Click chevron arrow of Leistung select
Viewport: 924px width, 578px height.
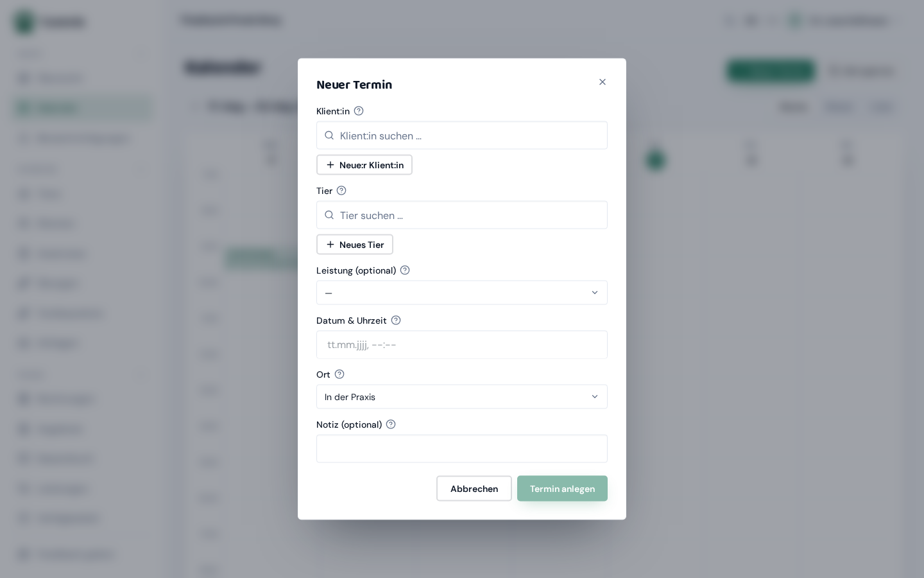coord(595,293)
